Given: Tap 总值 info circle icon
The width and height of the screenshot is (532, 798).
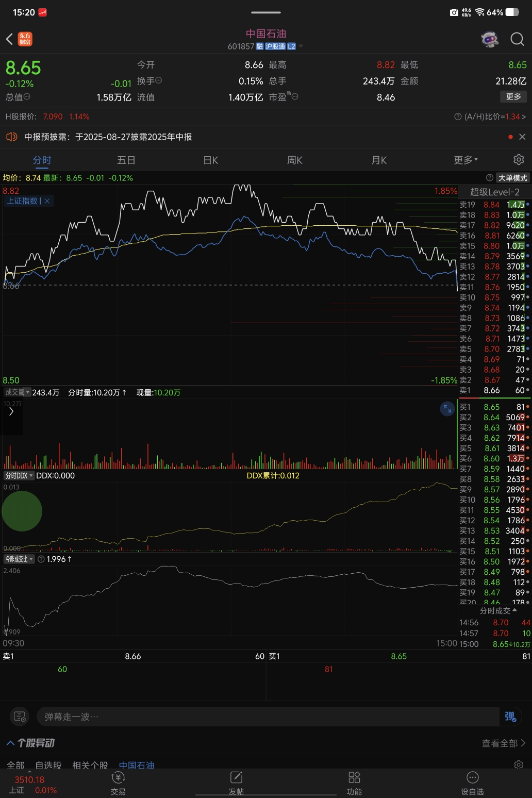Looking at the screenshot, I should click(27, 96).
